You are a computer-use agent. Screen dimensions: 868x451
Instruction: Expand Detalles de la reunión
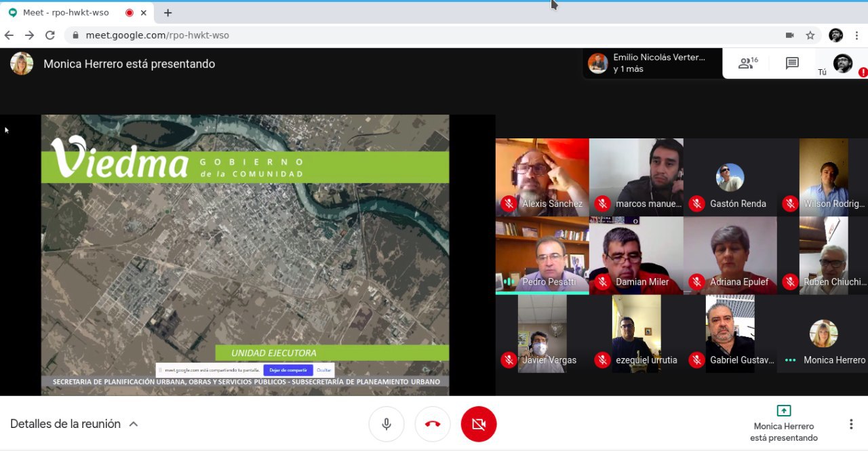point(75,424)
